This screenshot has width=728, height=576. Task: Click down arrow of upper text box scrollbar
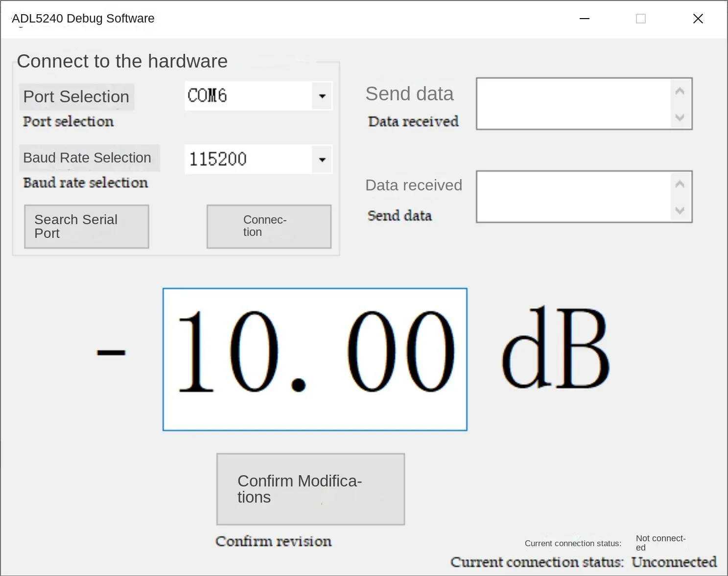pos(680,117)
